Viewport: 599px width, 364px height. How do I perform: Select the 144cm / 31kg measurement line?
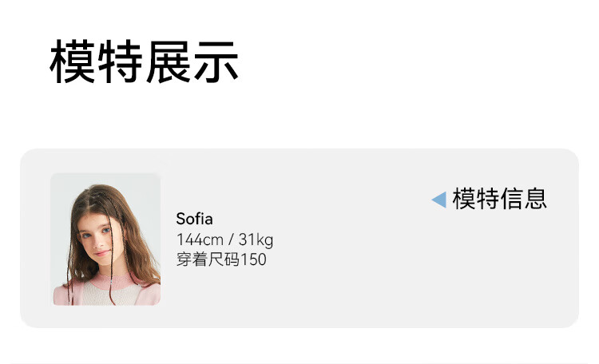(x=224, y=239)
